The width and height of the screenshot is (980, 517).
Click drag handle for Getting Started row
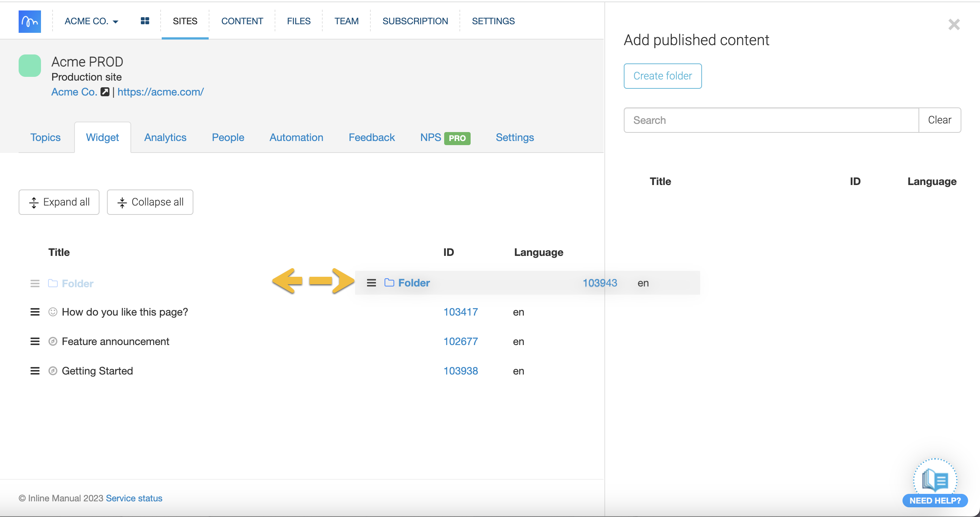(x=35, y=371)
